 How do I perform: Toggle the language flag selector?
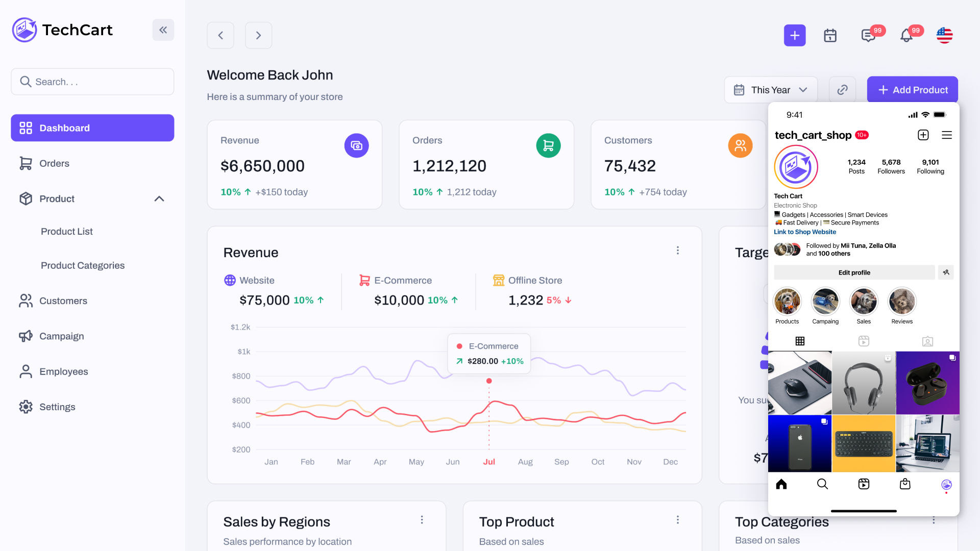tap(944, 35)
